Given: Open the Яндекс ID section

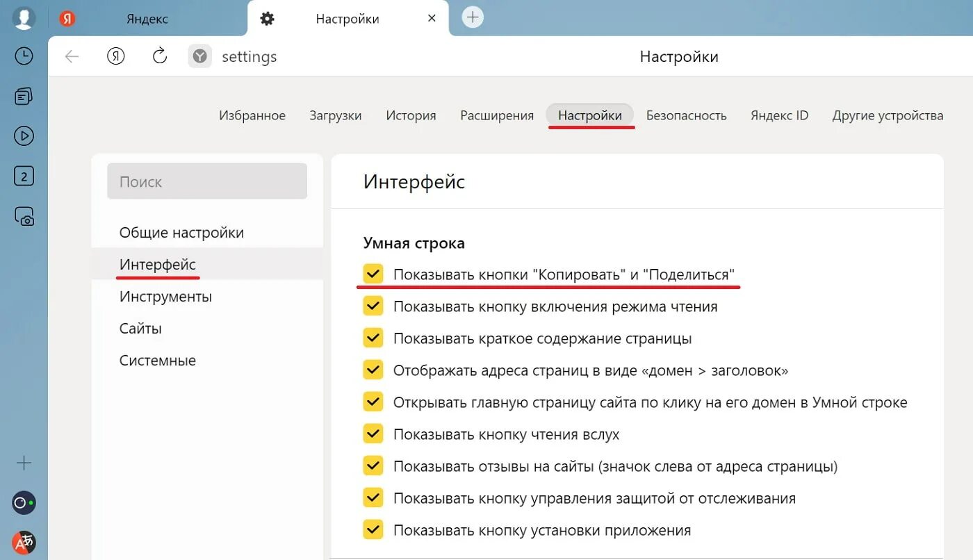Looking at the screenshot, I should [x=780, y=115].
